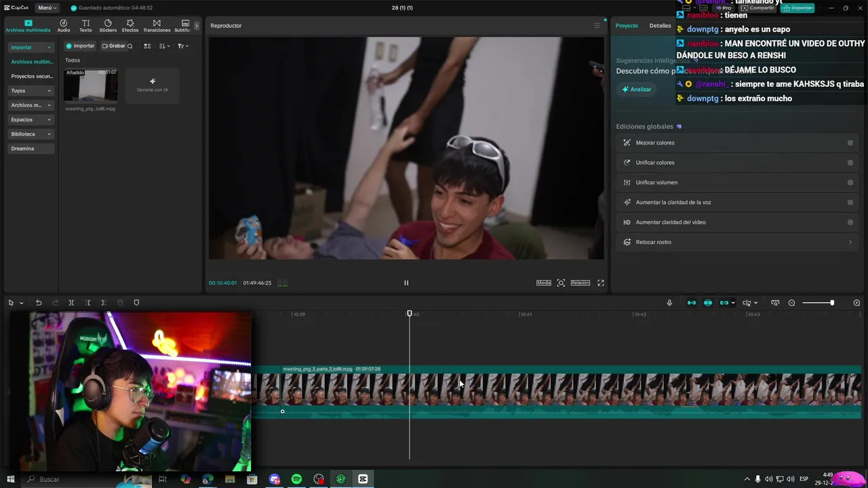Enable Mejorar colores checkbox
This screenshot has height=488, width=868.
[x=850, y=143]
